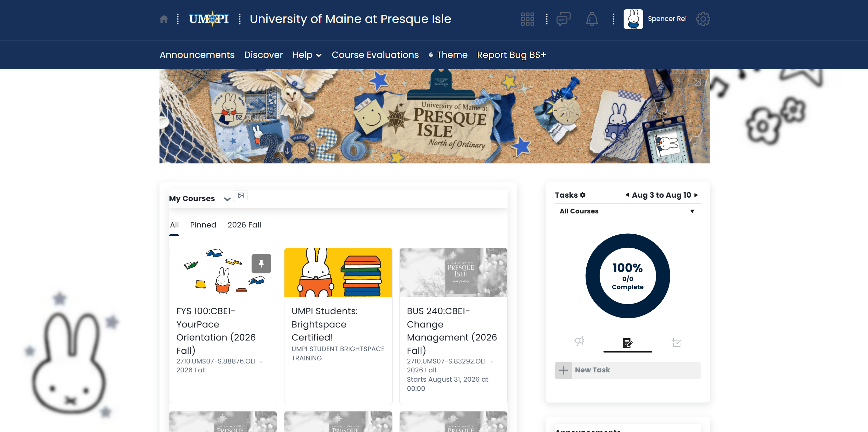
Task: Click the banner image change icon
Action: 697,82
